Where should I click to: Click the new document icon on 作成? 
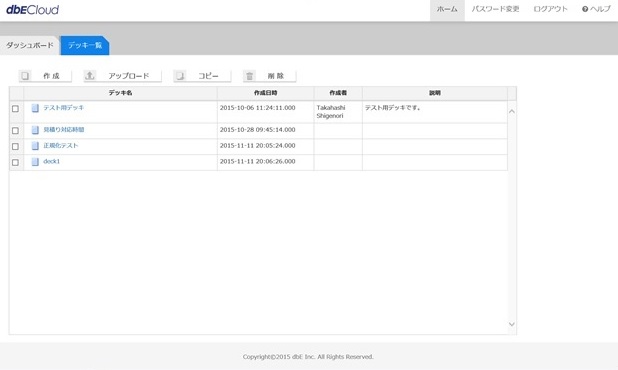(25, 76)
